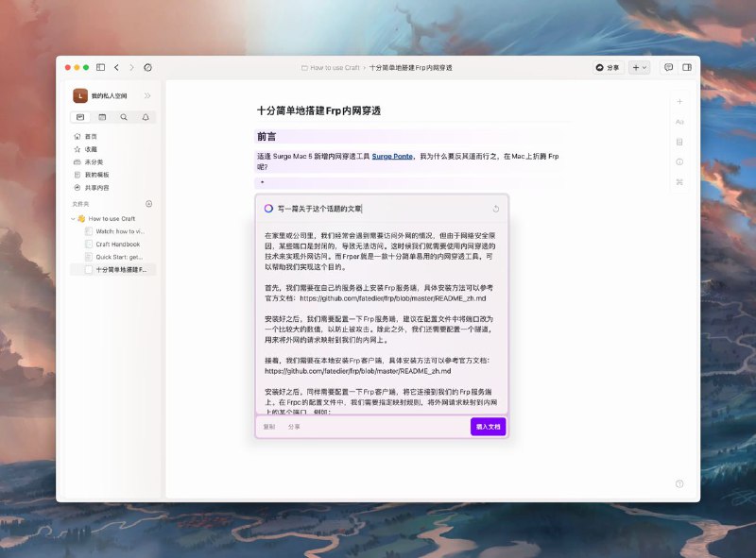Toggle the side panel icon at top right
The width and height of the screenshot is (756, 558).
pos(687,67)
